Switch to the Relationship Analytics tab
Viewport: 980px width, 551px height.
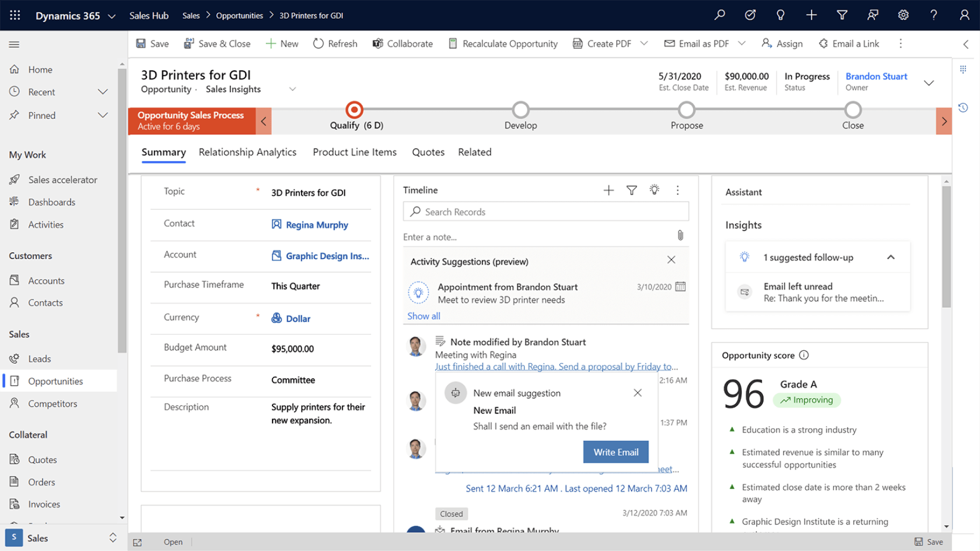(247, 152)
